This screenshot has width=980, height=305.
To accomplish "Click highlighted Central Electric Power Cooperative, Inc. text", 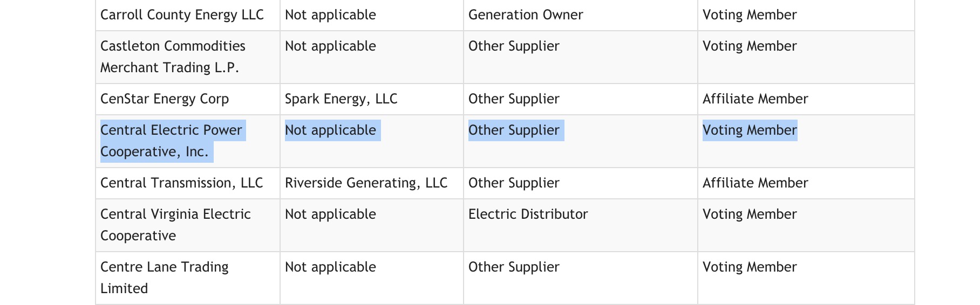I will pyautogui.click(x=172, y=141).
